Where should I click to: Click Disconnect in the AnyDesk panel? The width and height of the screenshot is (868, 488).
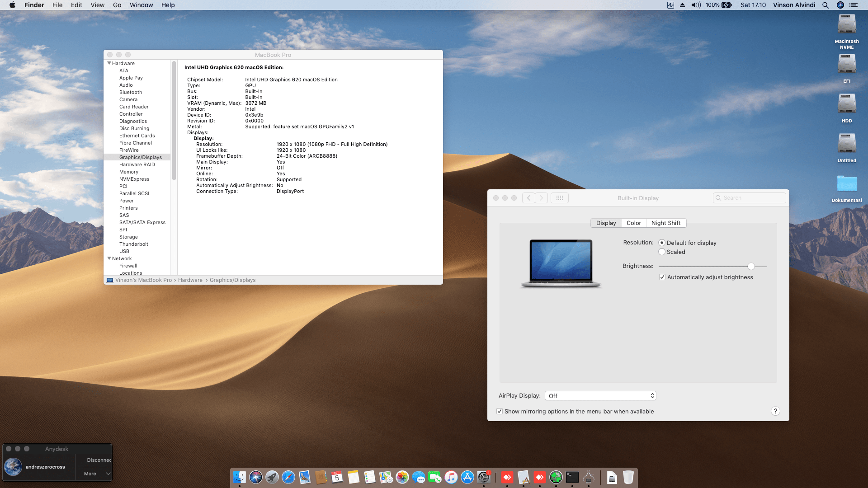[x=99, y=460]
